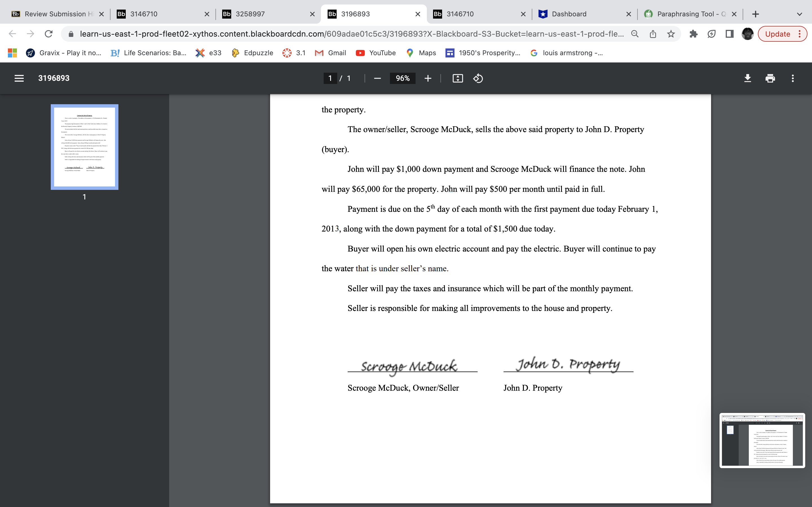
Task: Click the PDF download icon
Action: pyautogui.click(x=747, y=78)
